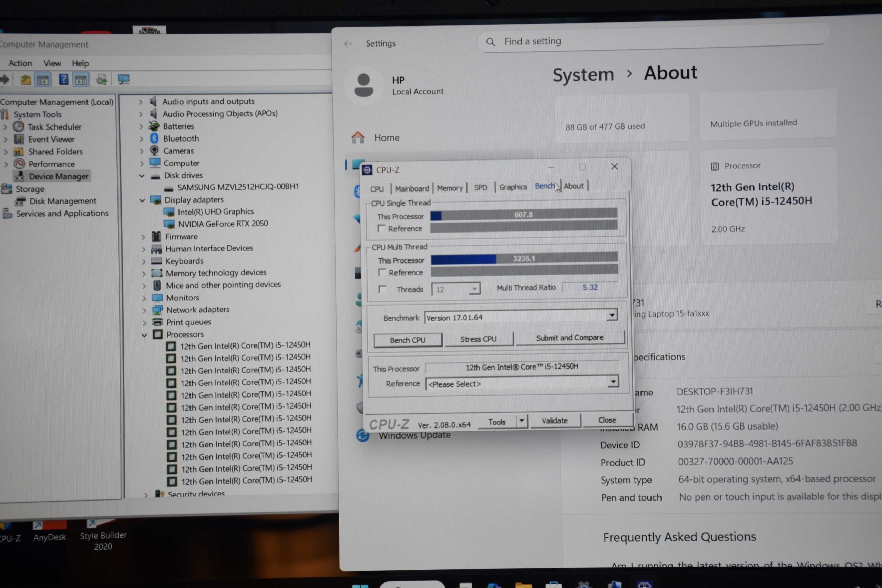The width and height of the screenshot is (882, 588).
Task: Expand Memory technology devices category
Action: tap(144, 274)
